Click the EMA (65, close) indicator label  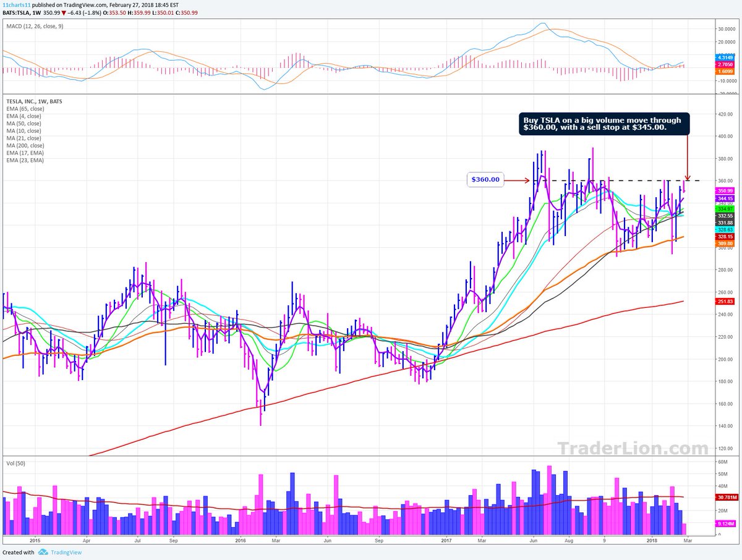click(x=25, y=108)
